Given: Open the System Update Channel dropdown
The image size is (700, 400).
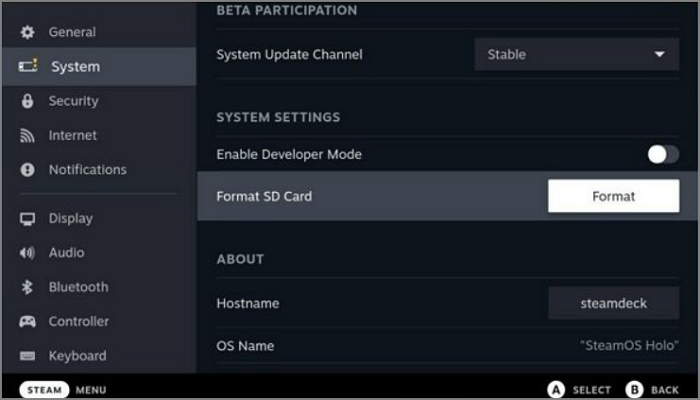Looking at the screenshot, I should [x=576, y=54].
